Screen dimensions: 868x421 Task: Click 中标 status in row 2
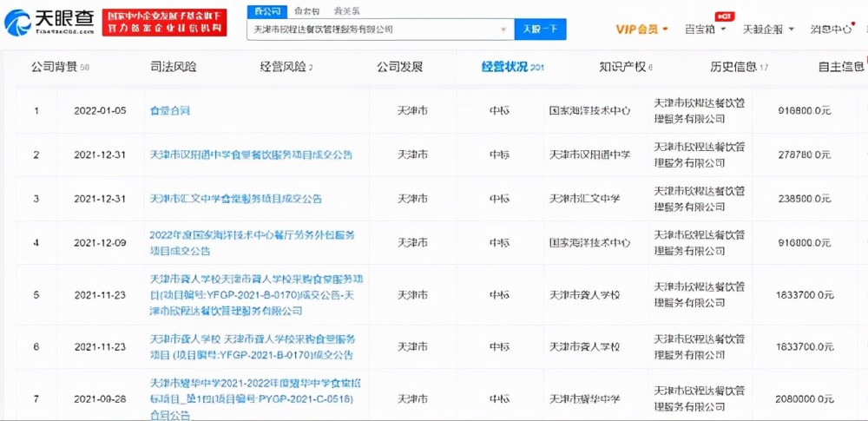click(499, 155)
